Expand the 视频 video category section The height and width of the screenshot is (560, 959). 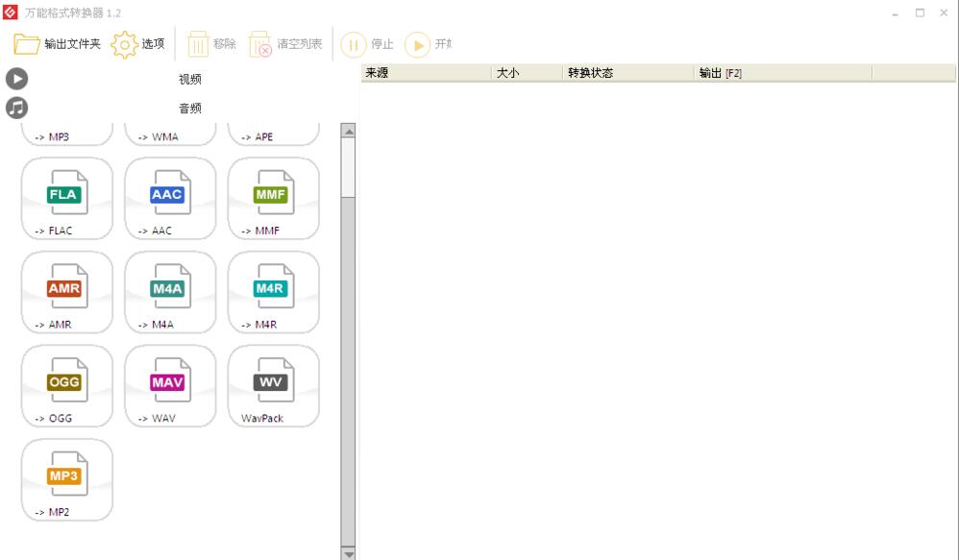189,79
